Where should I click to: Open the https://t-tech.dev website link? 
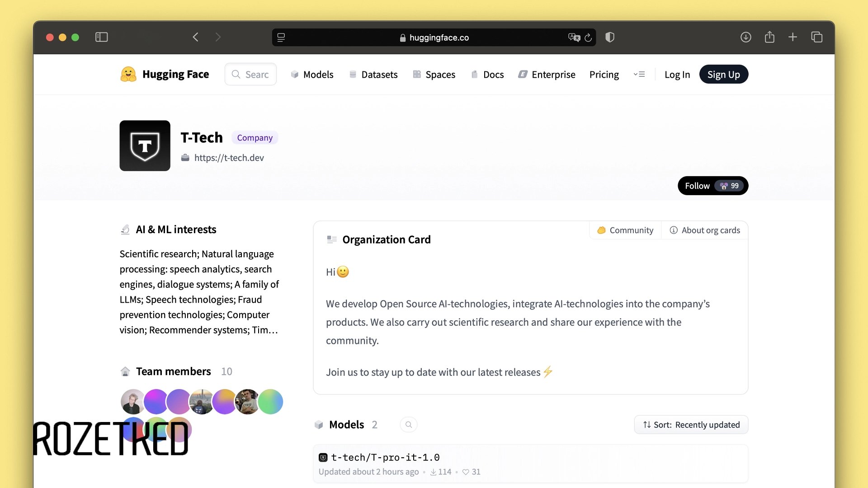click(x=229, y=158)
